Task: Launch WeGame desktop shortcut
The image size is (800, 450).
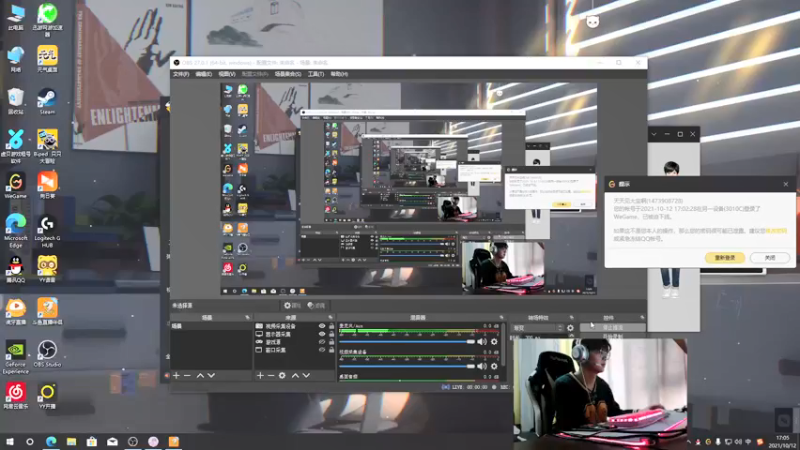Action: (x=16, y=186)
